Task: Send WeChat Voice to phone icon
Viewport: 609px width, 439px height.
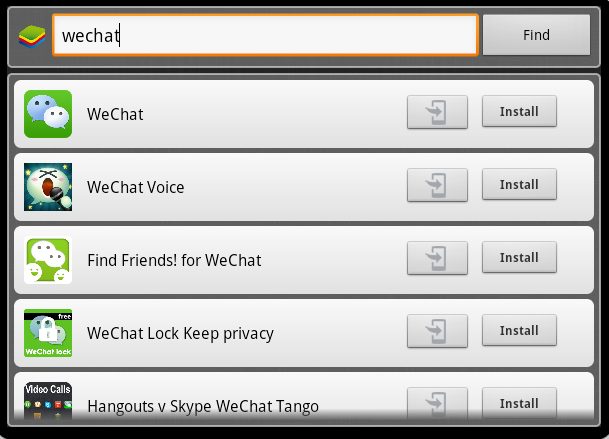Action: pyautogui.click(x=437, y=185)
